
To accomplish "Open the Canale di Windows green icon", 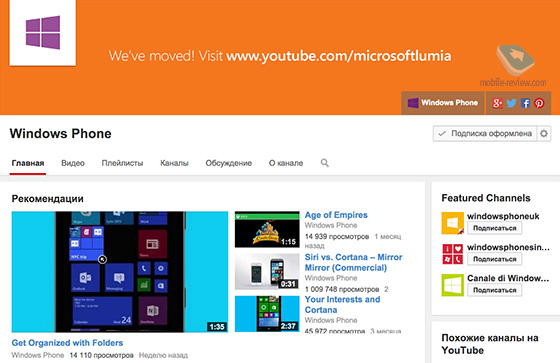I will (x=452, y=285).
